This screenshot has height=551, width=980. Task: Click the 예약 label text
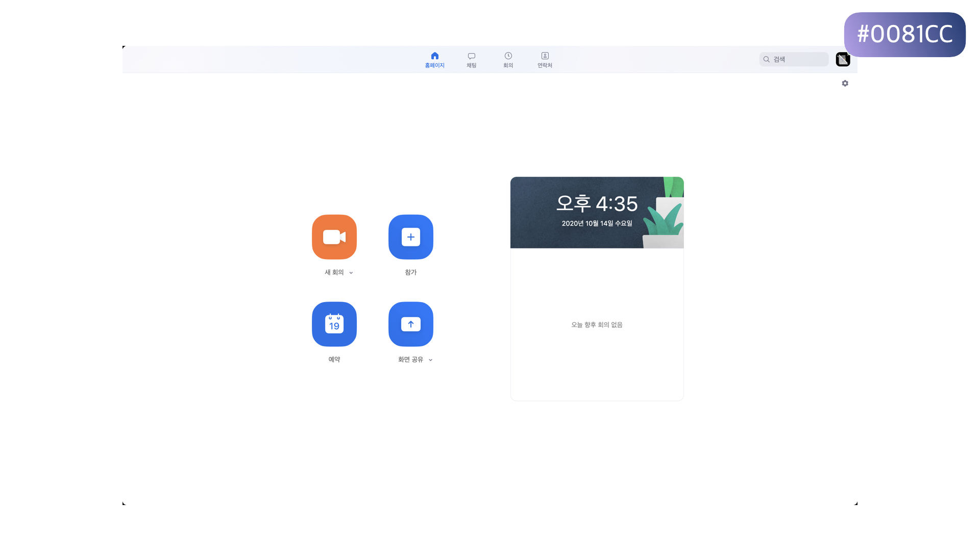coord(334,360)
